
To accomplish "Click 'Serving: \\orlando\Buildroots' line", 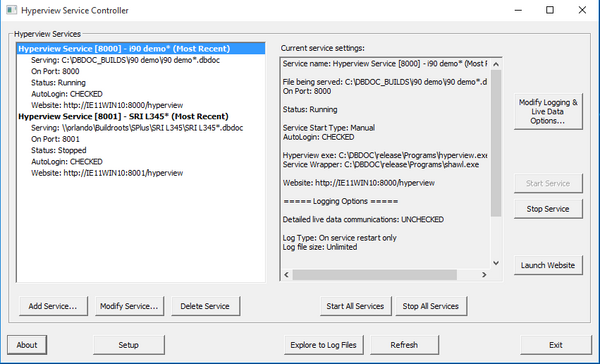I will (x=137, y=128).
